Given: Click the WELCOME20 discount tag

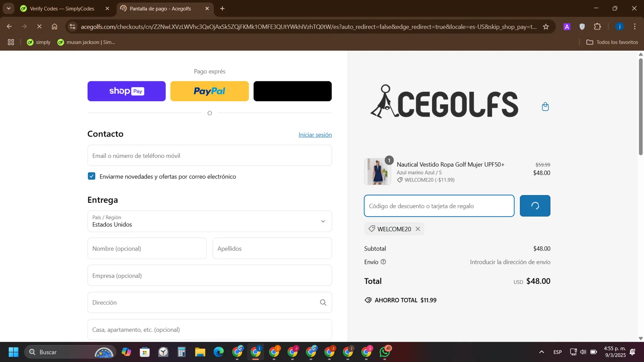Looking at the screenshot, I should point(394,229).
